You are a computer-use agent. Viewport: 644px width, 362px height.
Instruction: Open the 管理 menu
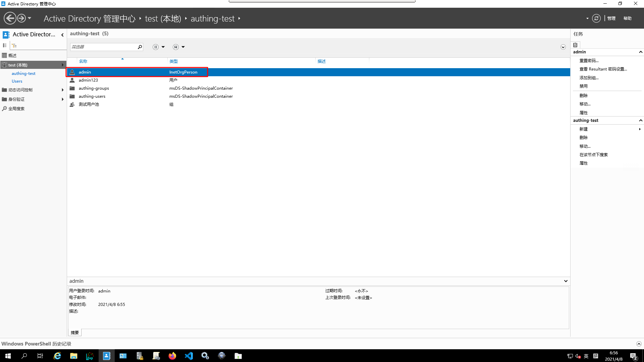611,18
